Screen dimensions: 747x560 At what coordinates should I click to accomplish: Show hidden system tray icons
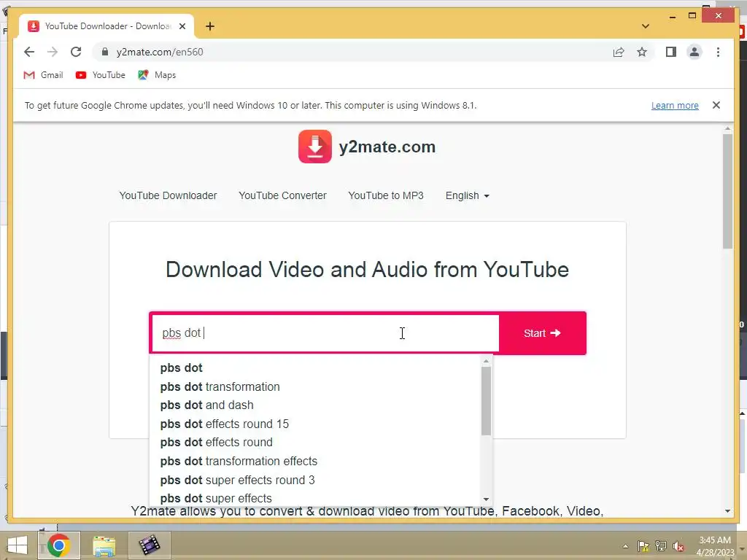(625, 546)
